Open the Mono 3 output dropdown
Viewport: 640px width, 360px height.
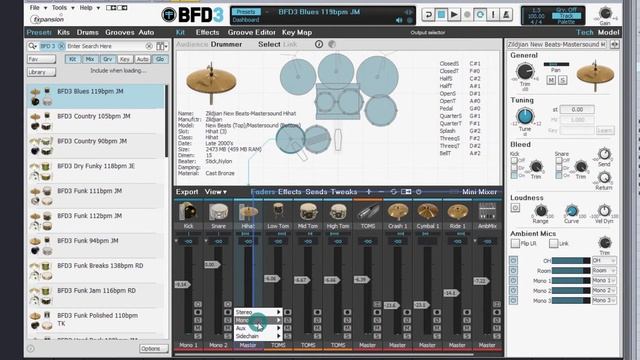pyautogui.click(x=604, y=300)
